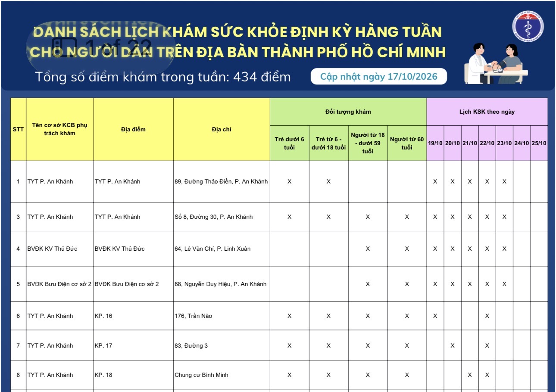Select the "KP. 18" location cell
The height and width of the screenshot is (392, 556).
pos(134,375)
